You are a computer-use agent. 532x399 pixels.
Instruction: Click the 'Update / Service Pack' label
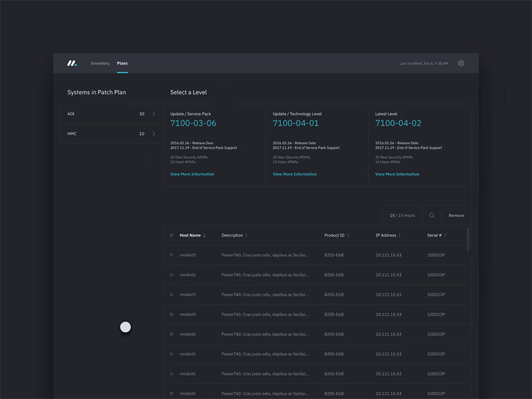tap(190, 114)
